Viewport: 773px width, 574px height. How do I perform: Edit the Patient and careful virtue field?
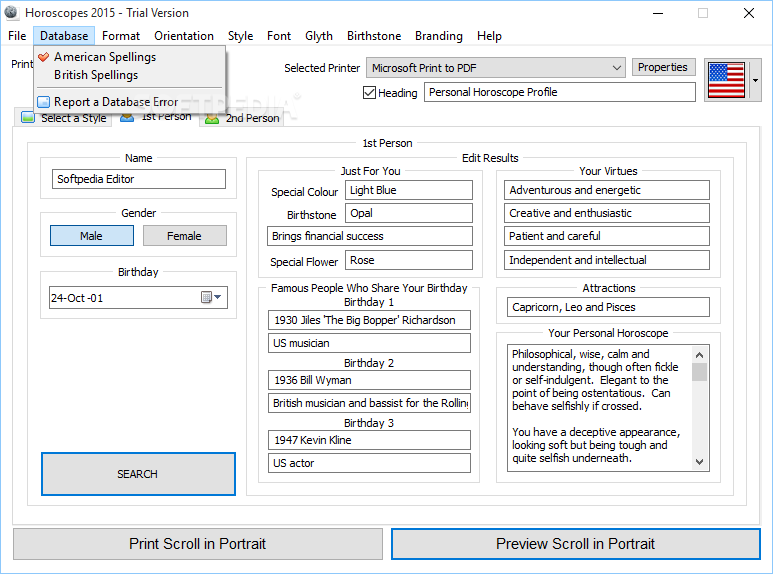(x=607, y=236)
